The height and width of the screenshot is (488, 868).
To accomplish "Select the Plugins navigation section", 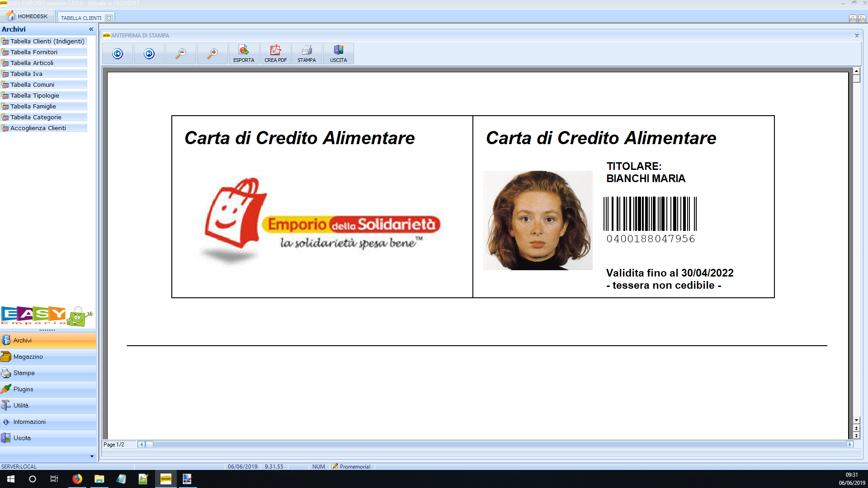I will 48,389.
